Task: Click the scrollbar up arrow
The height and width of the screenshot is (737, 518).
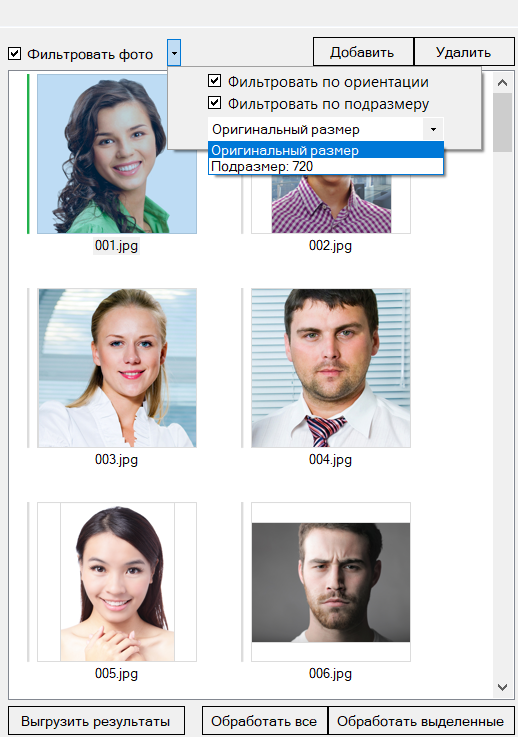Action: click(502, 83)
